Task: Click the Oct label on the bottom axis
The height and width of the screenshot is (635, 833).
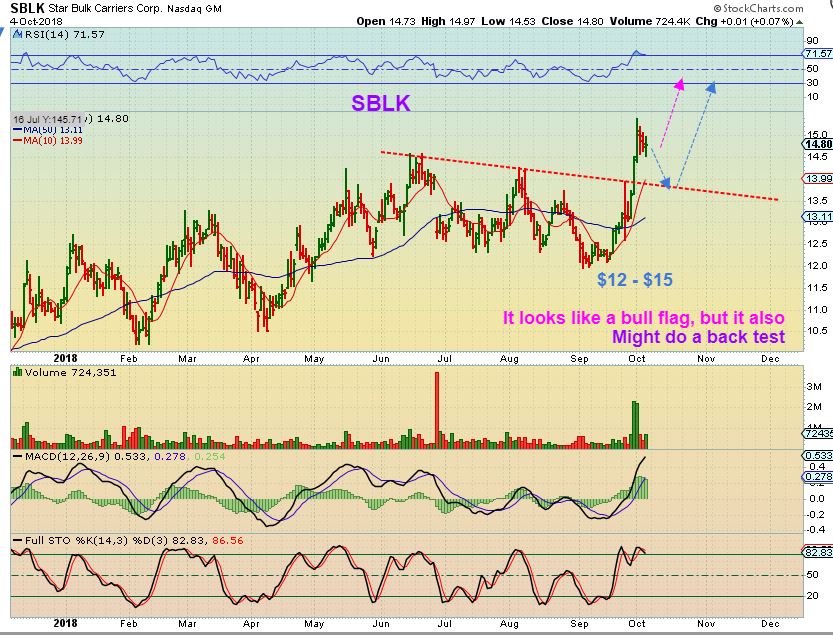Action: (636, 623)
